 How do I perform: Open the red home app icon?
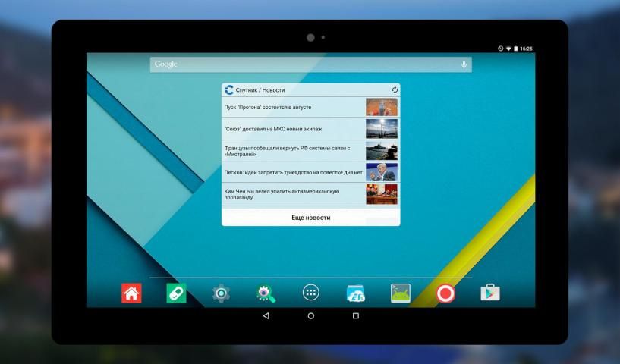point(131,293)
